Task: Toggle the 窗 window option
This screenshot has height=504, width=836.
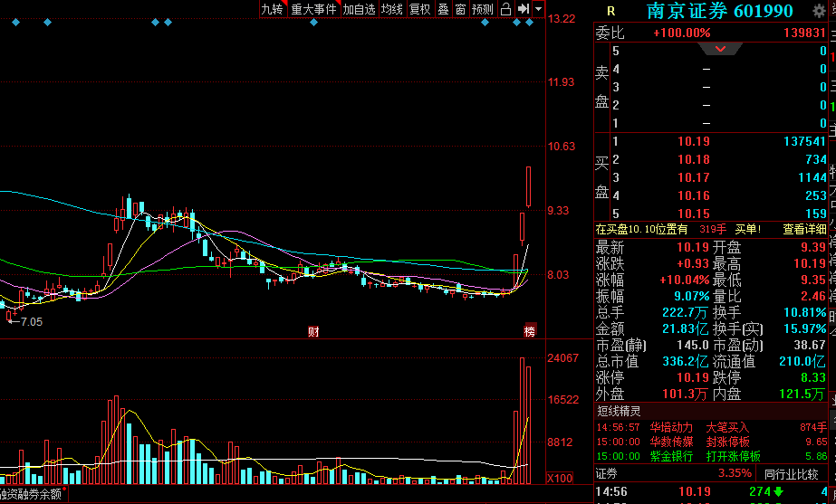Action: pyautogui.click(x=461, y=9)
